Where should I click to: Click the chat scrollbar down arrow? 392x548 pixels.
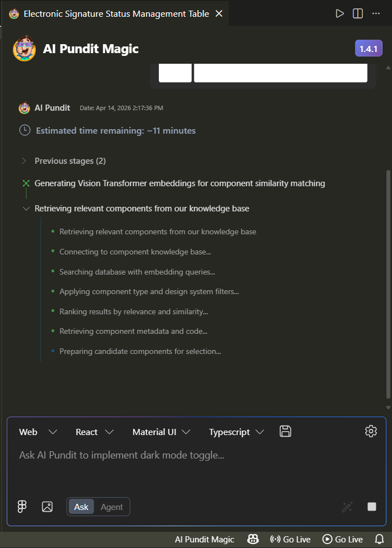coord(388,408)
